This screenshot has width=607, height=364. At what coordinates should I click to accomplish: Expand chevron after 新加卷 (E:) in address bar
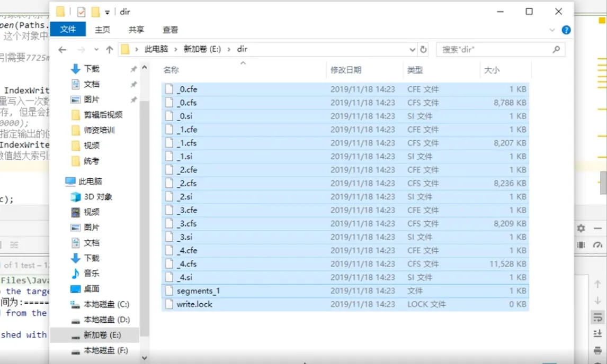pyautogui.click(x=229, y=49)
